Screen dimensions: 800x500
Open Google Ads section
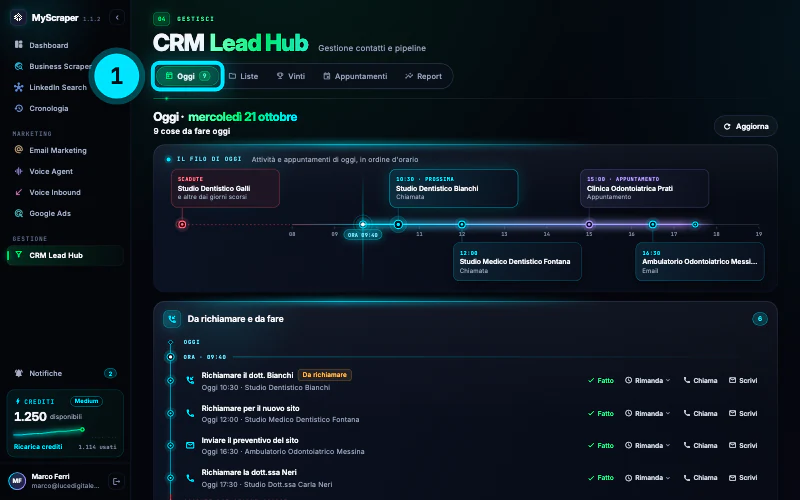click(43, 213)
